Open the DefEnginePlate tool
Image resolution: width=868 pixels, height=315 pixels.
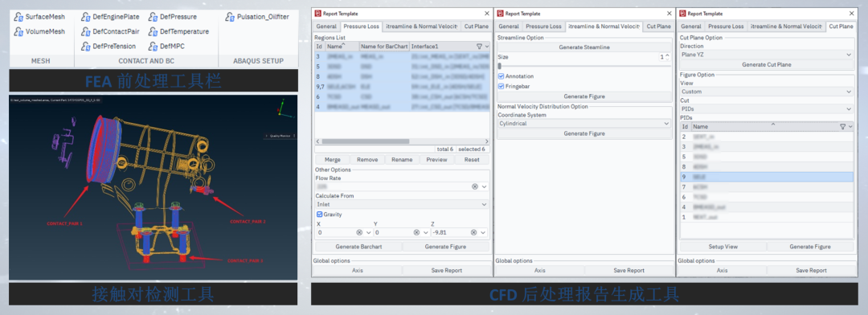(110, 17)
